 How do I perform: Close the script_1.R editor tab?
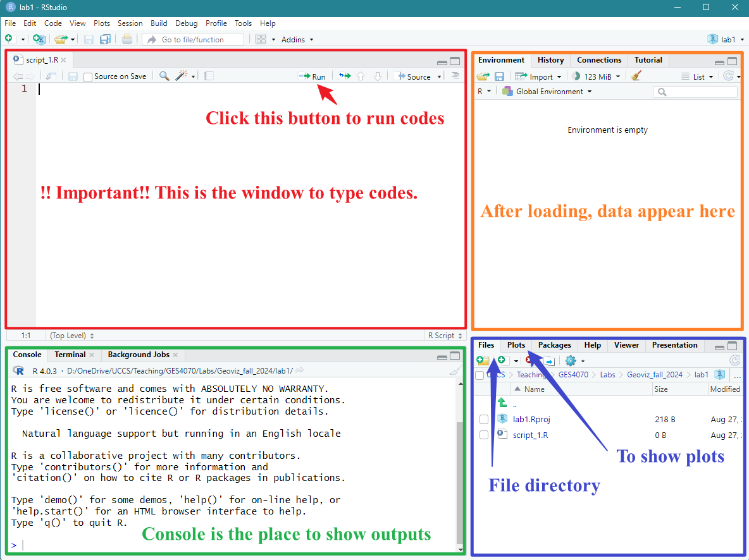pyautogui.click(x=63, y=60)
